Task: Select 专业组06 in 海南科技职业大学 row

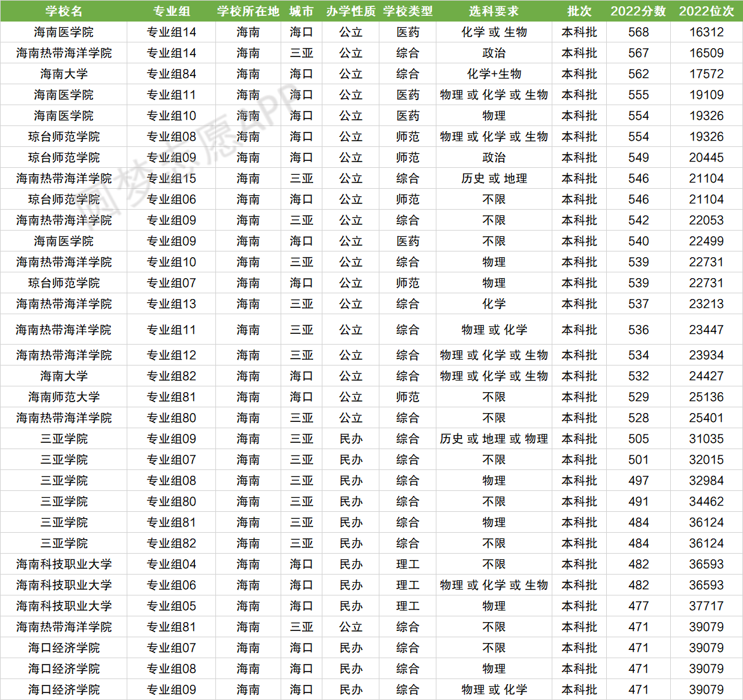Action: tap(172, 585)
